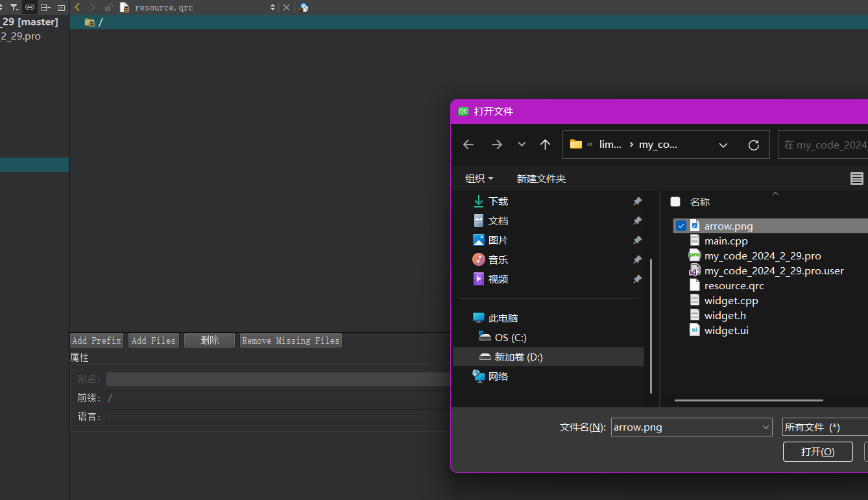Screen dimensions: 868x500
Task: Go back using the yellow editor arrow
Action: click(x=77, y=7)
